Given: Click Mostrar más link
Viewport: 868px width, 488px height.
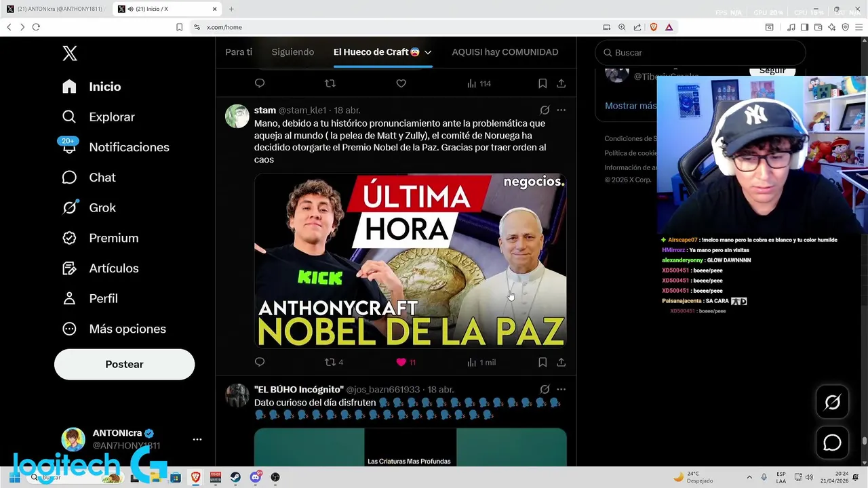Looking at the screenshot, I should click(631, 106).
